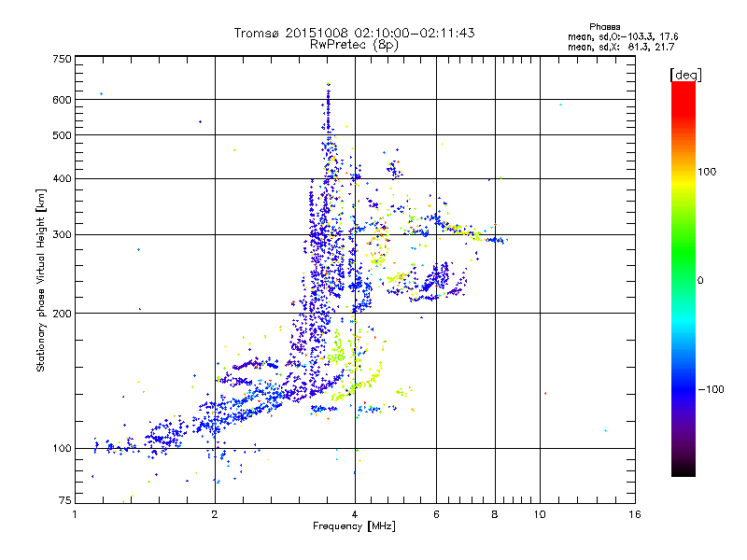Viewport: 747px width, 560px height.
Task: Click the 'Frequency [MHz]' x-axis title
Action: [354, 526]
